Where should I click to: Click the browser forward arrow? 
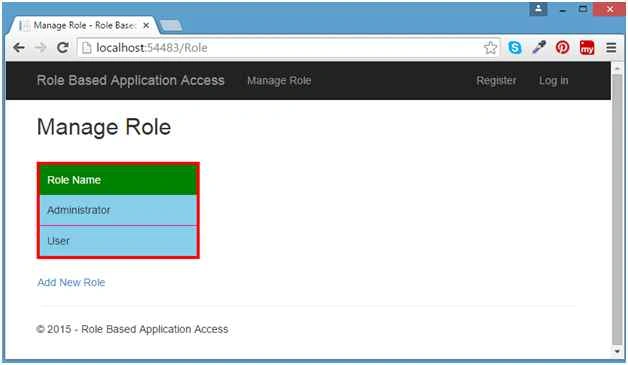40,48
